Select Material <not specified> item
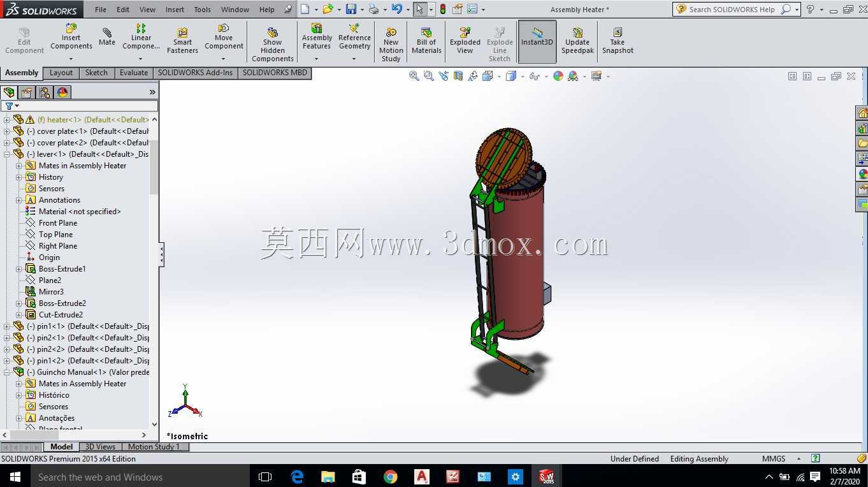The height and width of the screenshot is (487, 868). click(x=80, y=212)
